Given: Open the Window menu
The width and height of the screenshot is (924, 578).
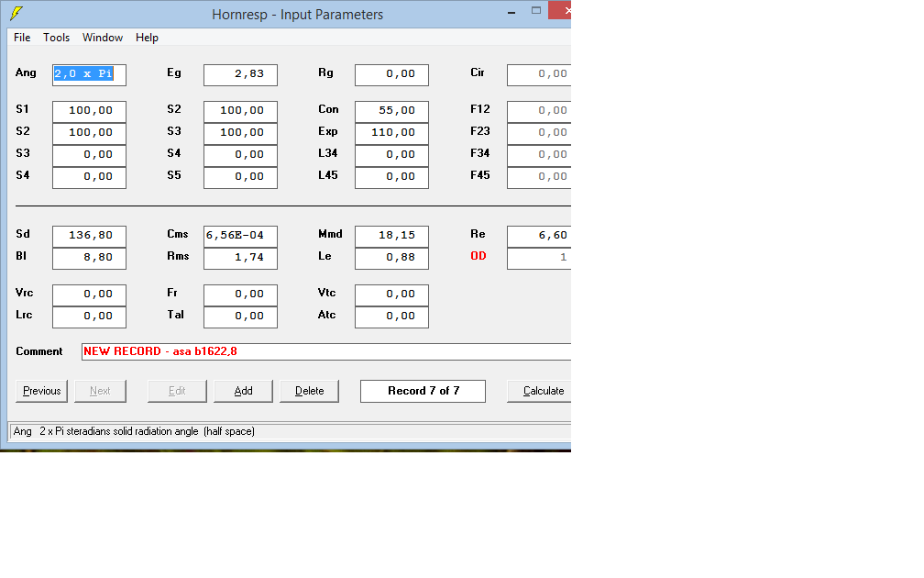Looking at the screenshot, I should click(x=103, y=37).
